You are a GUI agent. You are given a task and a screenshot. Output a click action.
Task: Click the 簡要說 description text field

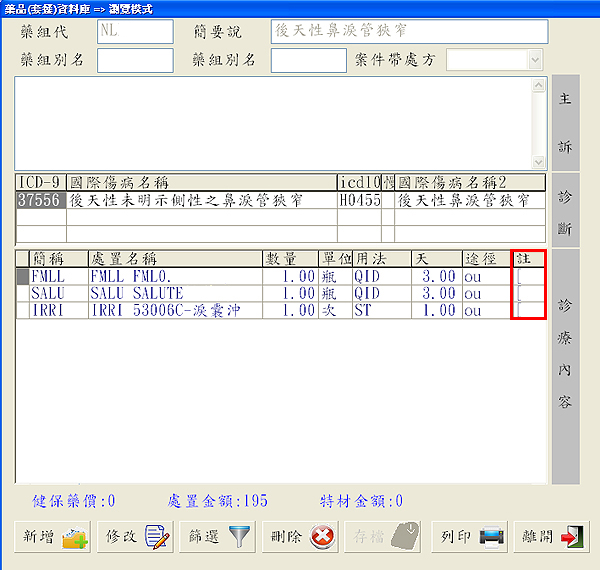coord(409,31)
